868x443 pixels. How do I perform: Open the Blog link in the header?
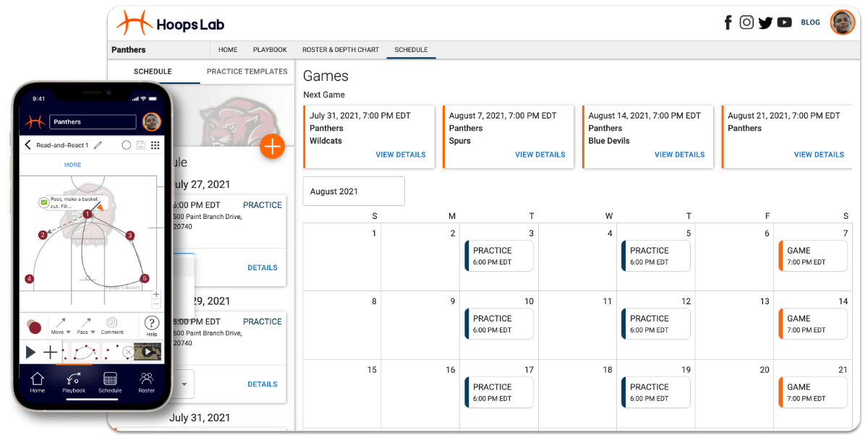pos(810,22)
